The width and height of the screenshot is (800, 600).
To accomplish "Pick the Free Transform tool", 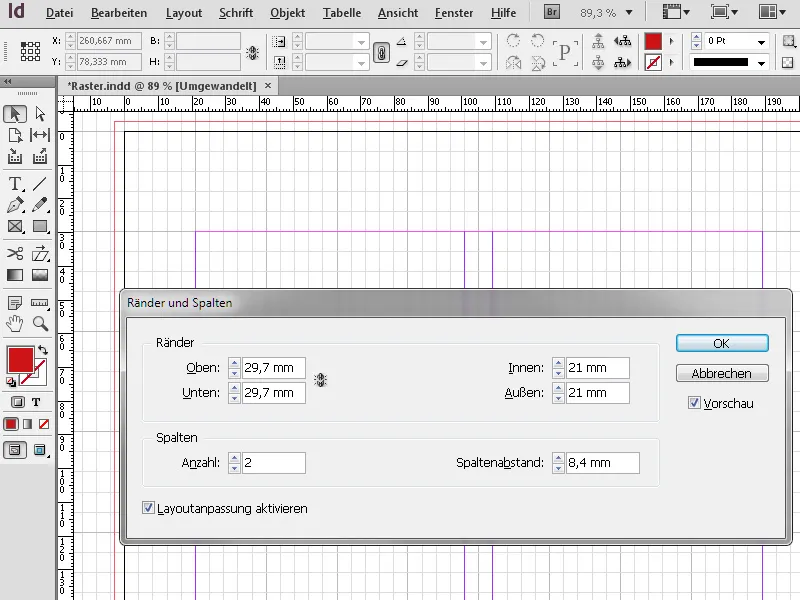I will [x=40, y=253].
